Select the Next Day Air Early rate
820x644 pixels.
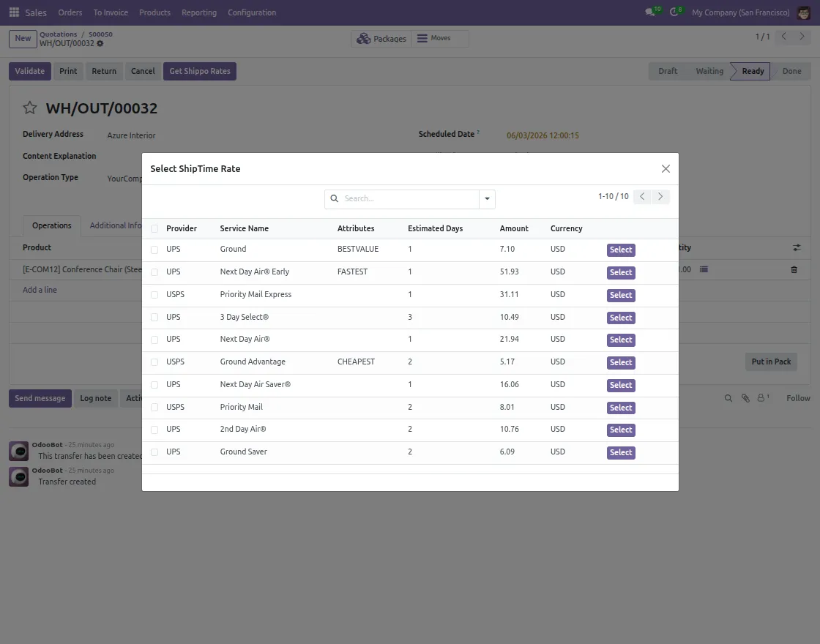point(621,272)
